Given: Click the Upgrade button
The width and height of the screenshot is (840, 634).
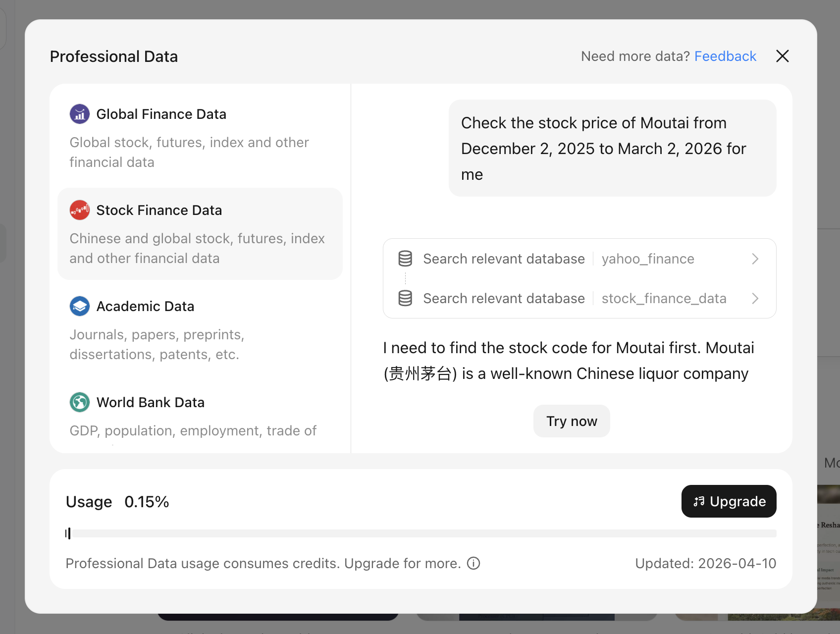Looking at the screenshot, I should point(728,501).
